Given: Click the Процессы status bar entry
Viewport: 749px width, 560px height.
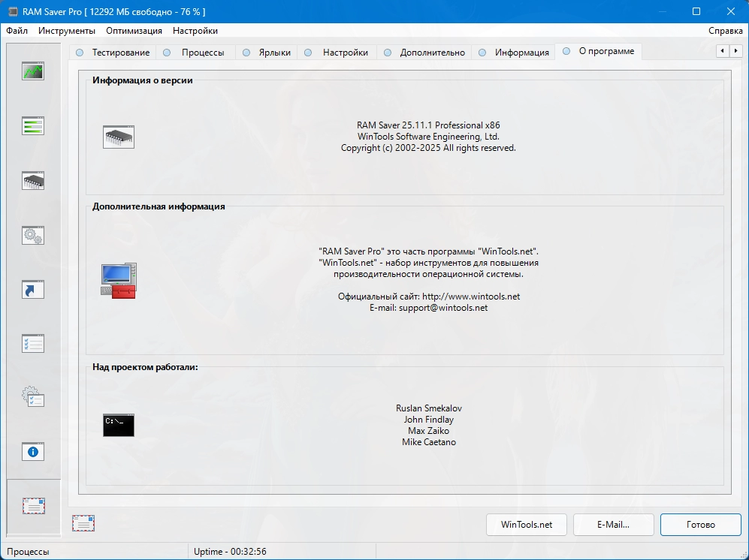Looking at the screenshot, I should [28, 552].
